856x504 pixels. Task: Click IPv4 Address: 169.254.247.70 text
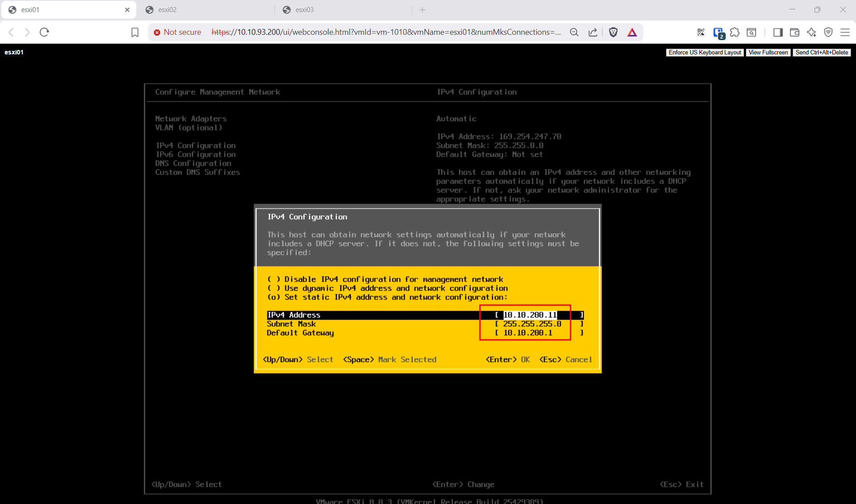pyautogui.click(x=499, y=136)
